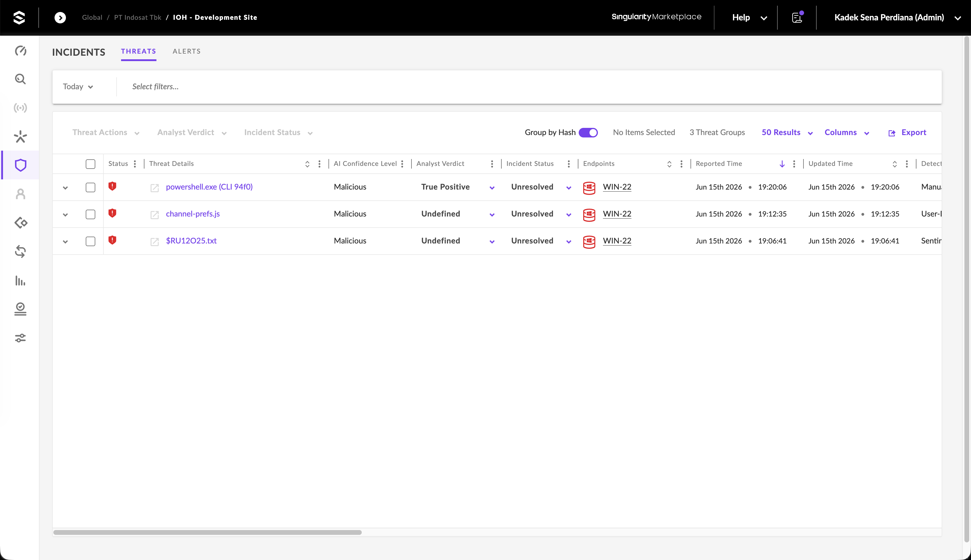Click the Export button
The width and height of the screenshot is (971, 560).
(x=907, y=132)
